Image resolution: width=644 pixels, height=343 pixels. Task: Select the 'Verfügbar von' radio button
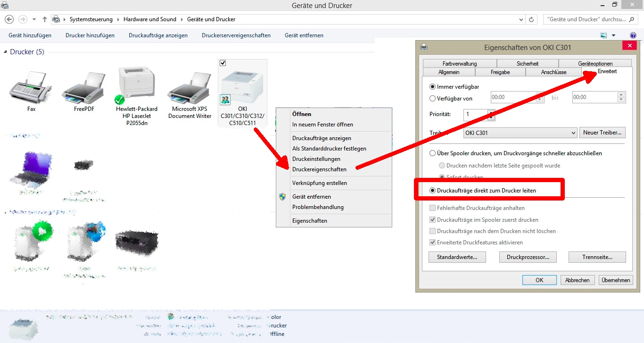pos(433,99)
